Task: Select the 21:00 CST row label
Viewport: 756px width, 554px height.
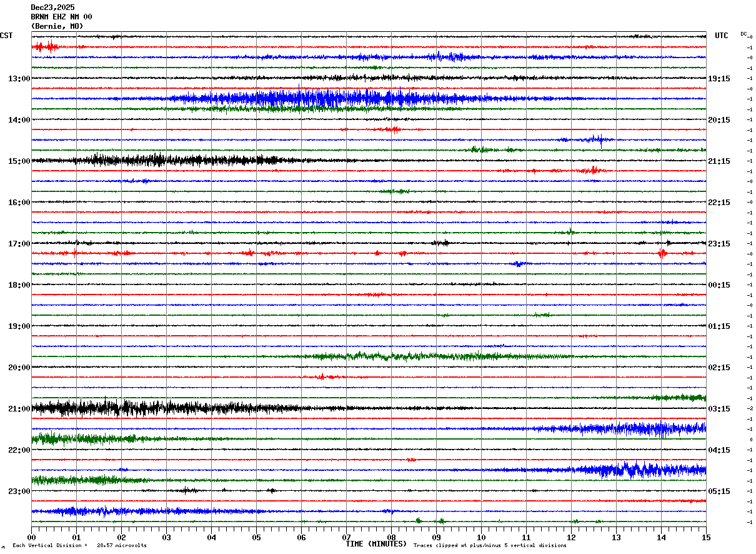Action: [19, 409]
